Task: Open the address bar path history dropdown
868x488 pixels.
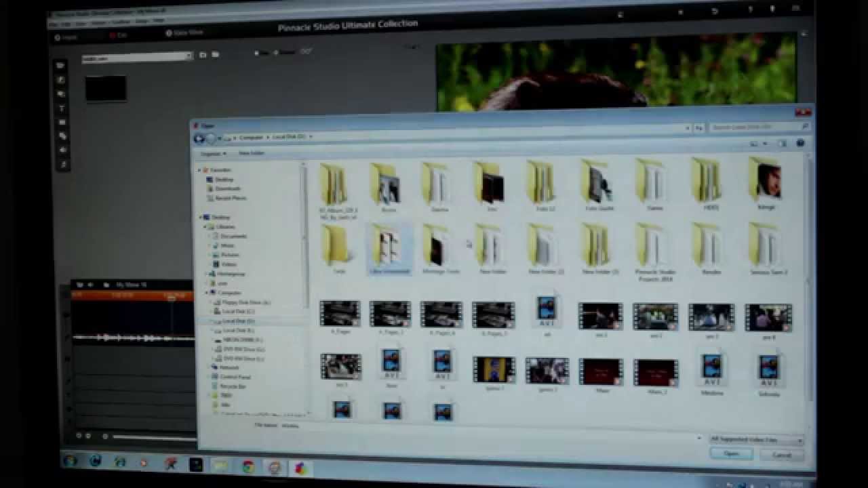Action: (686, 127)
